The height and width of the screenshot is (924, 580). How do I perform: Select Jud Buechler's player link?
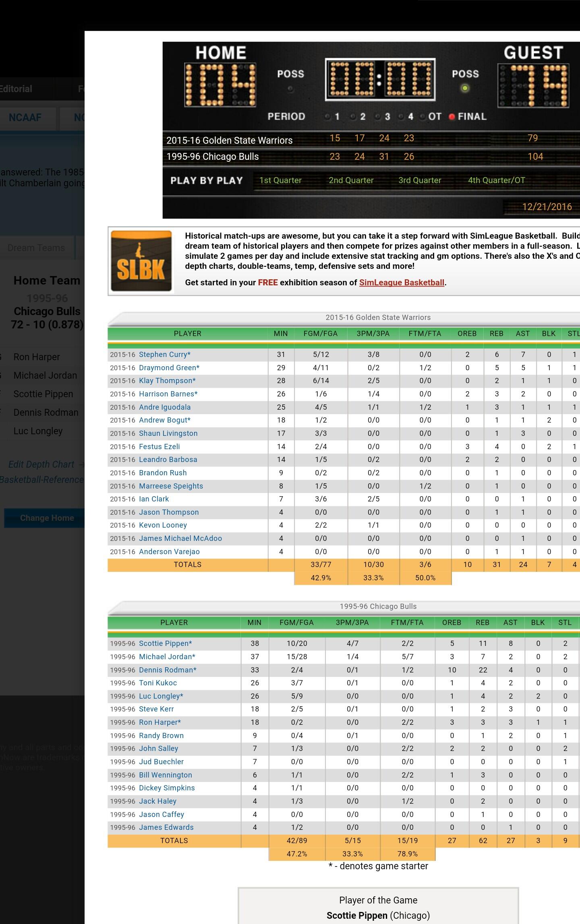click(161, 762)
